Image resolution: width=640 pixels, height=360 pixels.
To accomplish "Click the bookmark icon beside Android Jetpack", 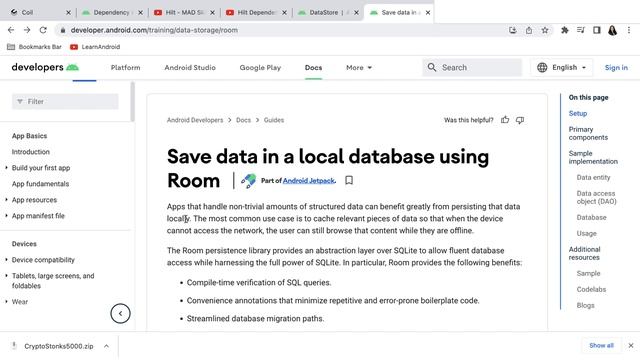I will click(349, 180).
